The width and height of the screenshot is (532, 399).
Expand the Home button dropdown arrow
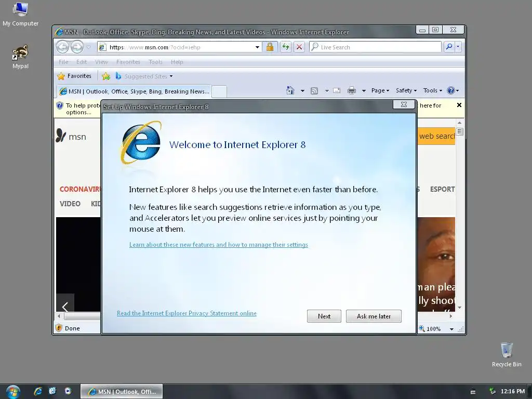pos(302,90)
